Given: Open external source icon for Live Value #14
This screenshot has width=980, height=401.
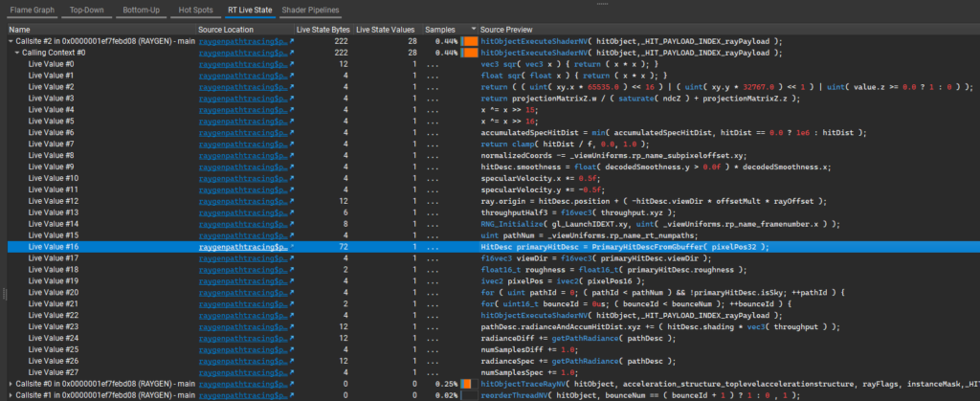Looking at the screenshot, I should (x=291, y=224).
